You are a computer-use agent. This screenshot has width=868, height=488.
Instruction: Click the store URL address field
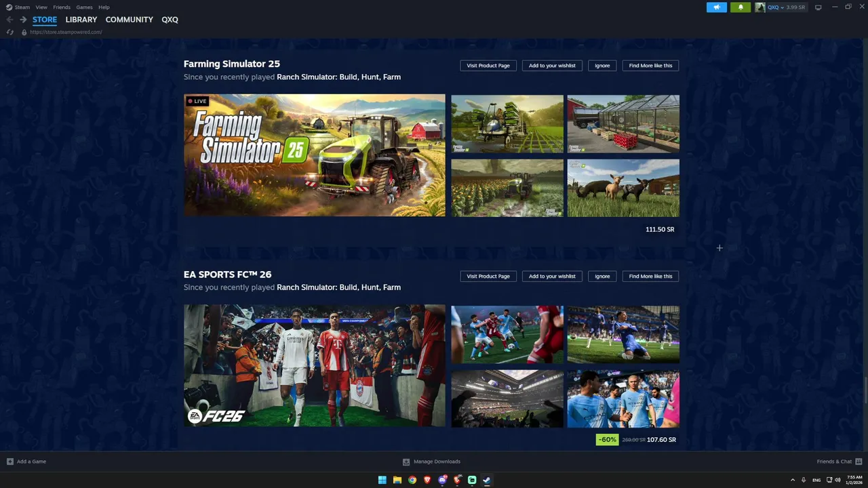pos(66,32)
